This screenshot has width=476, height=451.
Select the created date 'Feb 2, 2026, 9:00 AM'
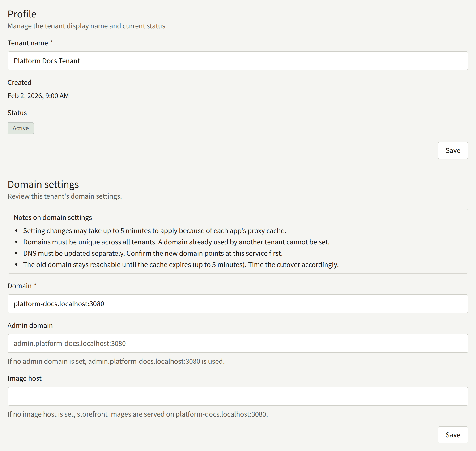38,96
